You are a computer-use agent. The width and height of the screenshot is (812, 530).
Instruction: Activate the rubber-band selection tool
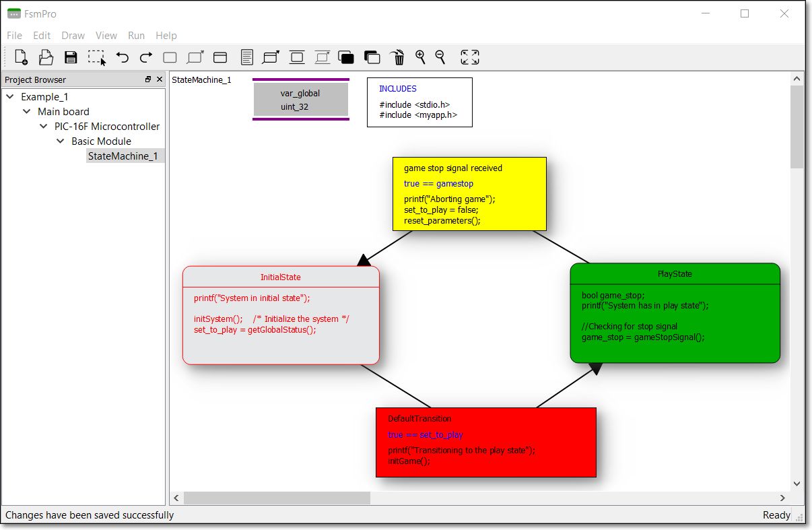97,57
